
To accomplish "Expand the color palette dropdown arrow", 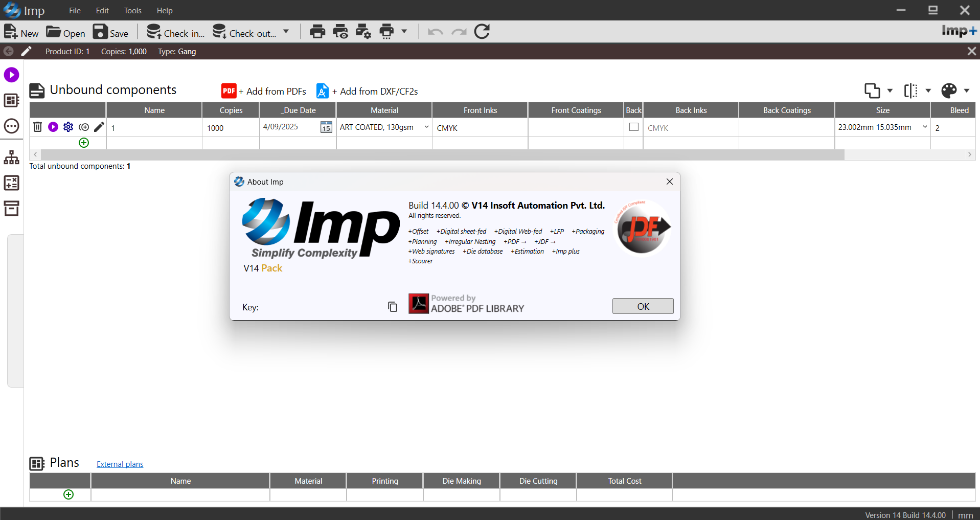I will [x=967, y=91].
